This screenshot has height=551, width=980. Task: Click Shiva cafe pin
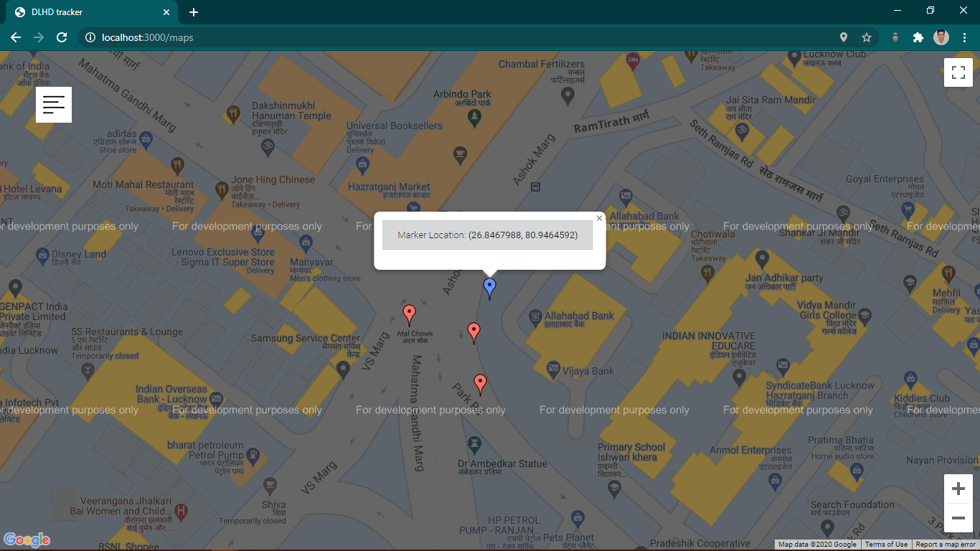coord(270,486)
